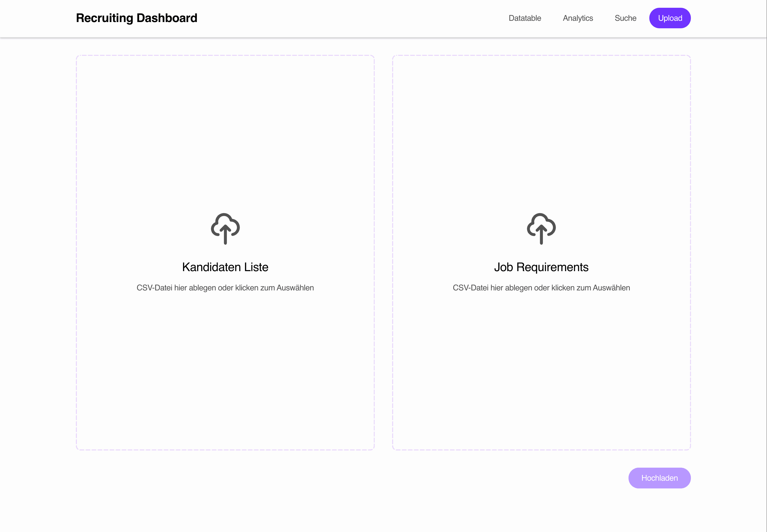Select the upload arrow inside the left cloud icon
The height and width of the screenshot is (532, 767).
point(225,233)
